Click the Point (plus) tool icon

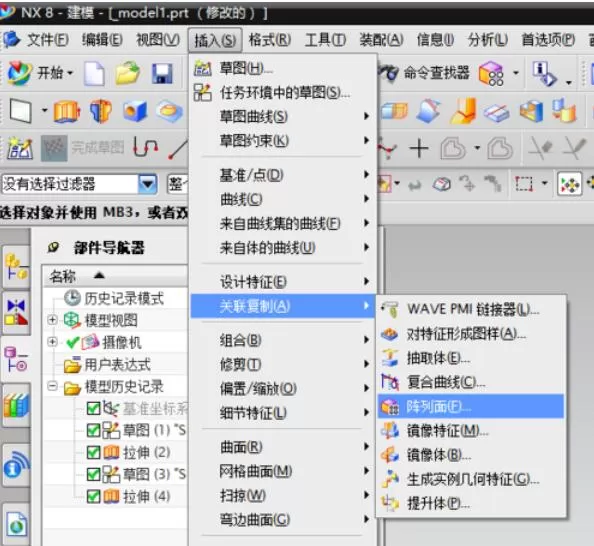pyautogui.click(x=419, y=148)
